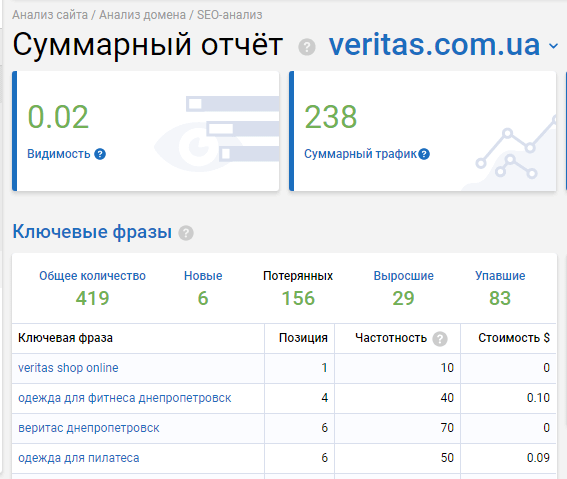Click help icon next to Ключевые фразы heading
The image size is (567, 479).
(x=186, y=233)
